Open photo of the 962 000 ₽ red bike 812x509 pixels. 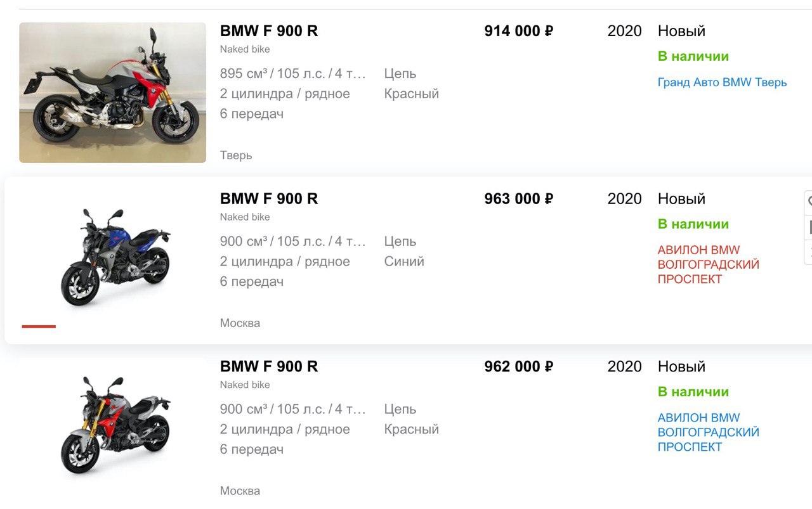(112, 426)
